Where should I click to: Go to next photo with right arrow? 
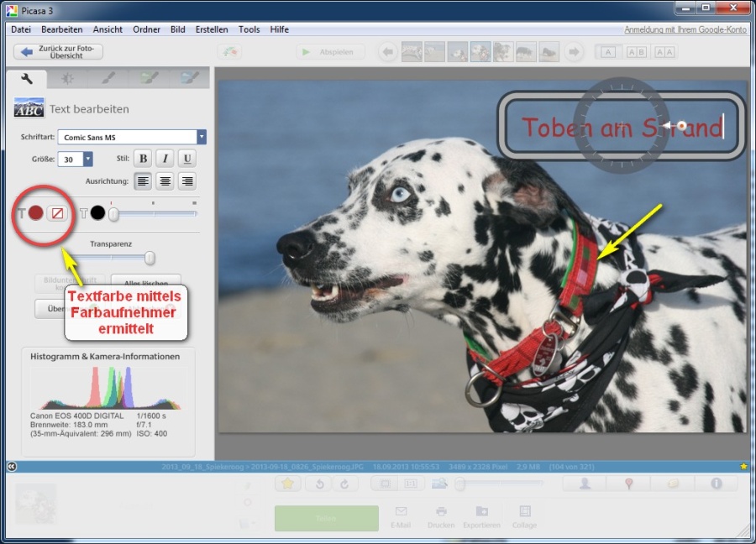point(575,52)
